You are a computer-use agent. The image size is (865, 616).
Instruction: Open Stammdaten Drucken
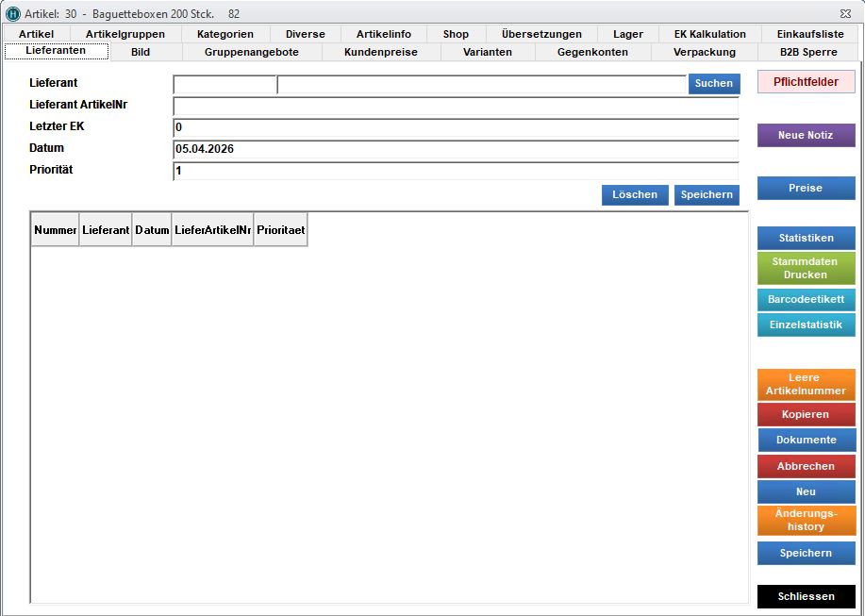click(806, 268)
